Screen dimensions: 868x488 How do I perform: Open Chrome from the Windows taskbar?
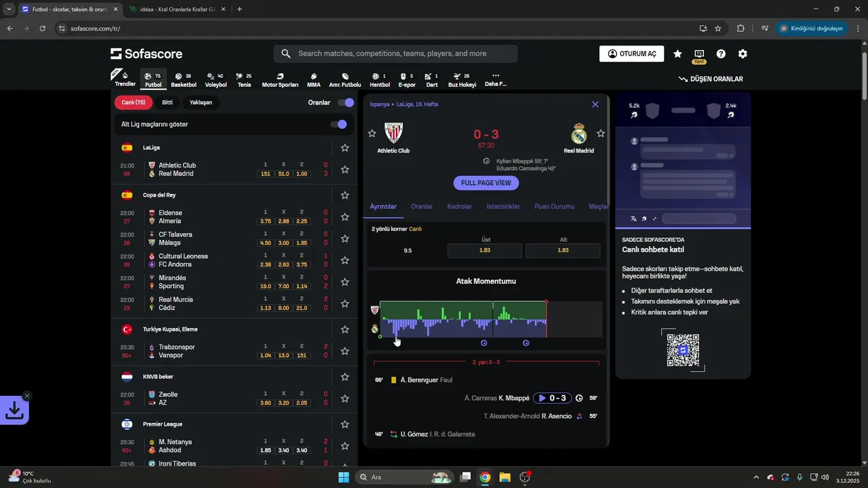click(484, 477)
